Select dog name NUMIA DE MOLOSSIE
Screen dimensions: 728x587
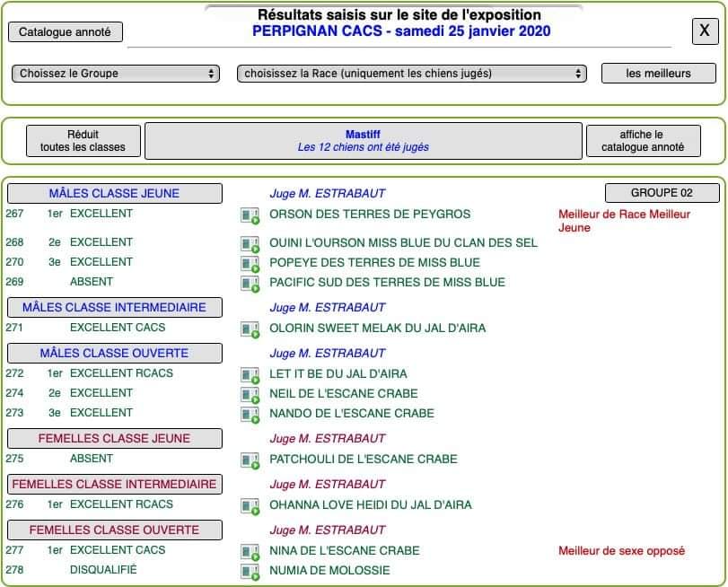[x=329, y=570]
